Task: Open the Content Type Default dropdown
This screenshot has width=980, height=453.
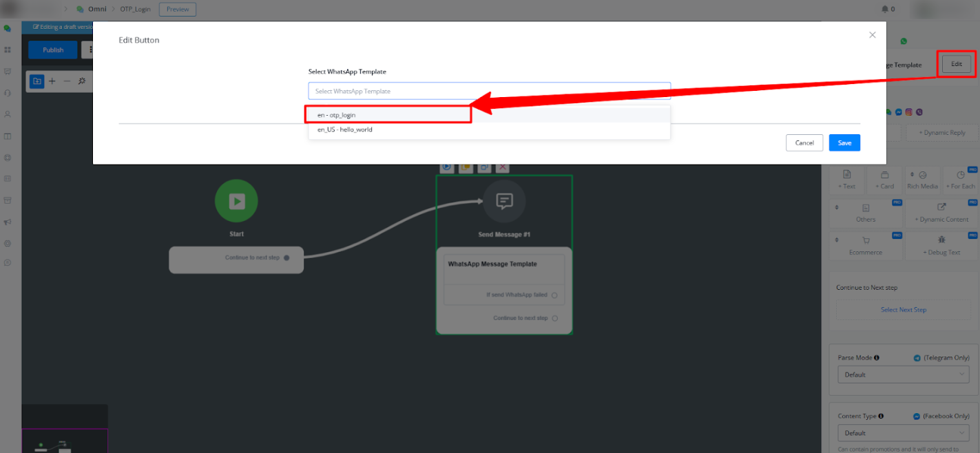Action: 903,433
